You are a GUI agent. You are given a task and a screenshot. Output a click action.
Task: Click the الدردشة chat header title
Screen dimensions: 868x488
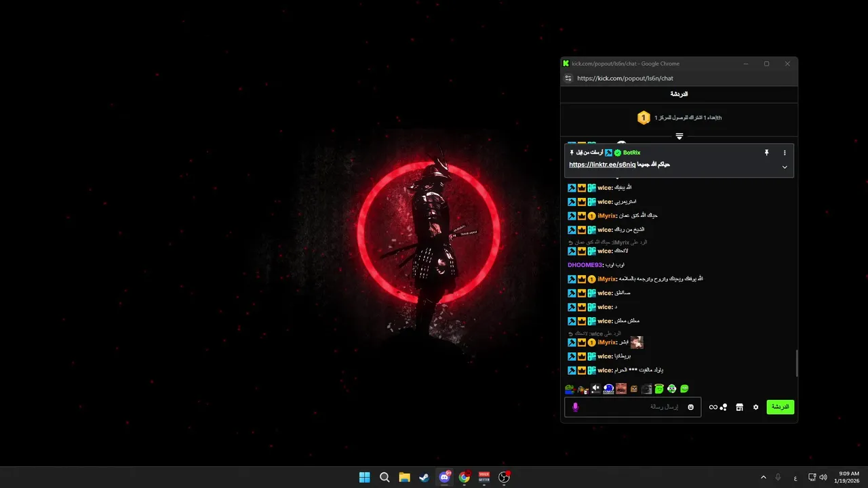[679, 94]
